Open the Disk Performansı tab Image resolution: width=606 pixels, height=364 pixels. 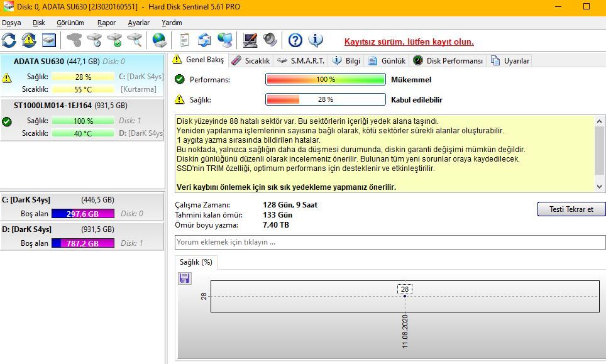448,60
